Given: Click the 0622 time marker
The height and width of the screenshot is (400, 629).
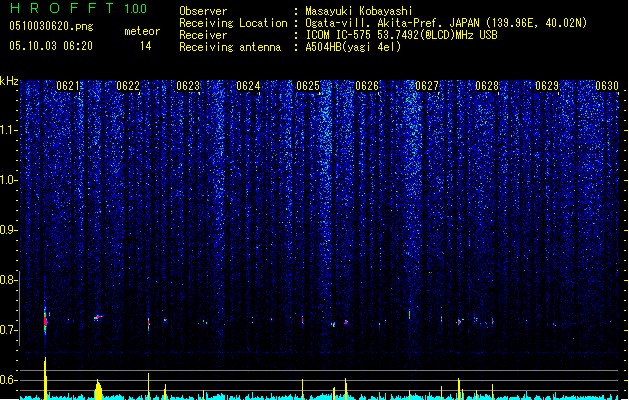Looking at the screenshot, I should [x=128, y=86].
